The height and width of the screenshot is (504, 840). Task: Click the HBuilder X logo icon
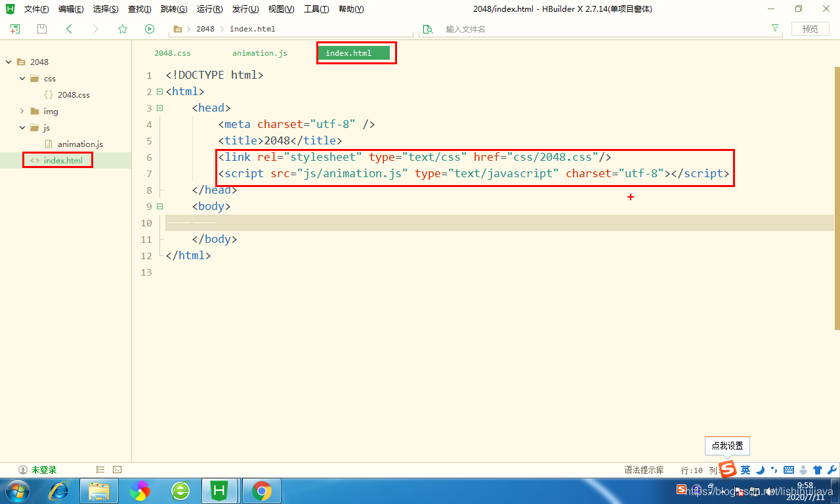[10, 9]
